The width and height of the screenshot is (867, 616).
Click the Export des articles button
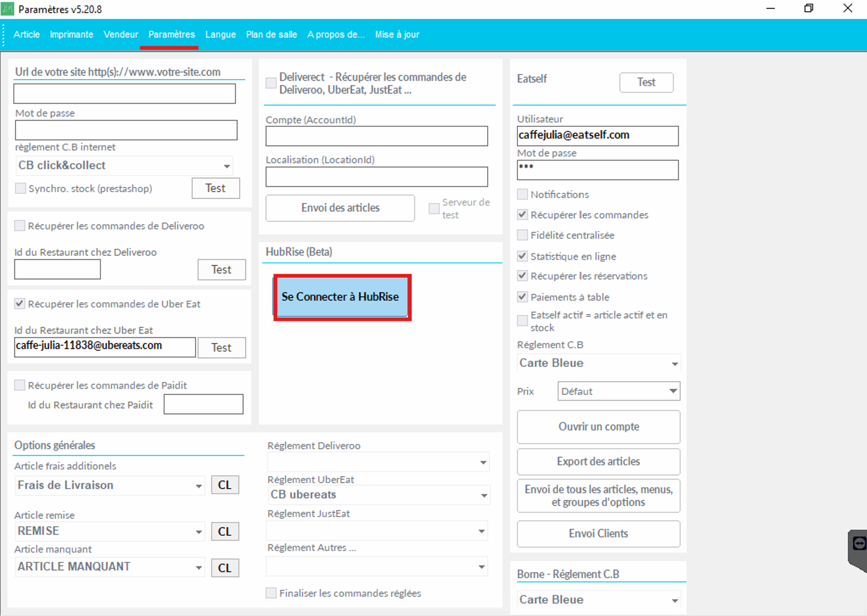(x=598, y=461)
